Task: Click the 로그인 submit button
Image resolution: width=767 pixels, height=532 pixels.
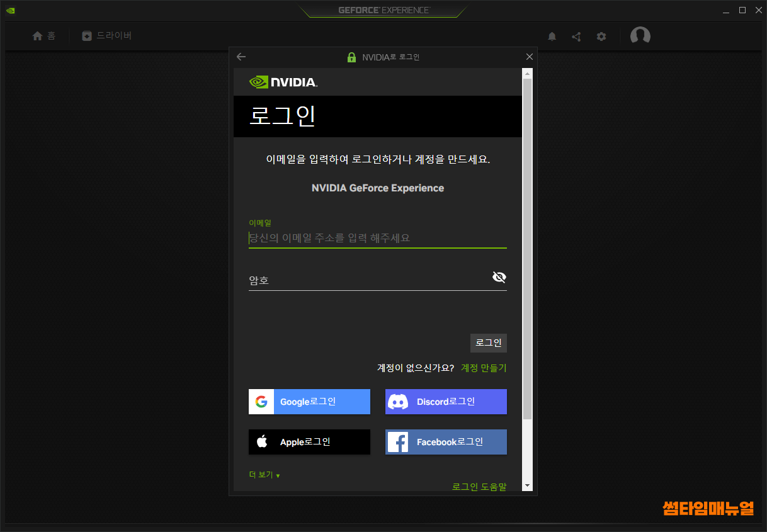Action: pos(489,343)
